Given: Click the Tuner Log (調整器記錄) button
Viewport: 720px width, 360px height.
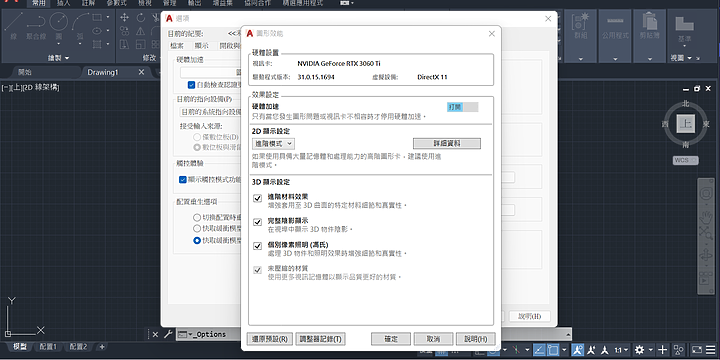Looking at the screenshot, I should pyautogui.click(x=321, y=339).
